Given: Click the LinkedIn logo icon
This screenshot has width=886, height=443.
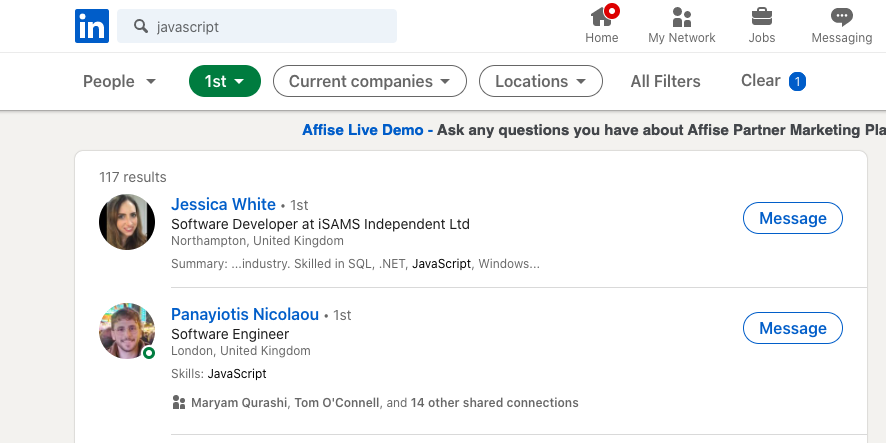Looking at the screenshot, I should (x=92, y=27).
